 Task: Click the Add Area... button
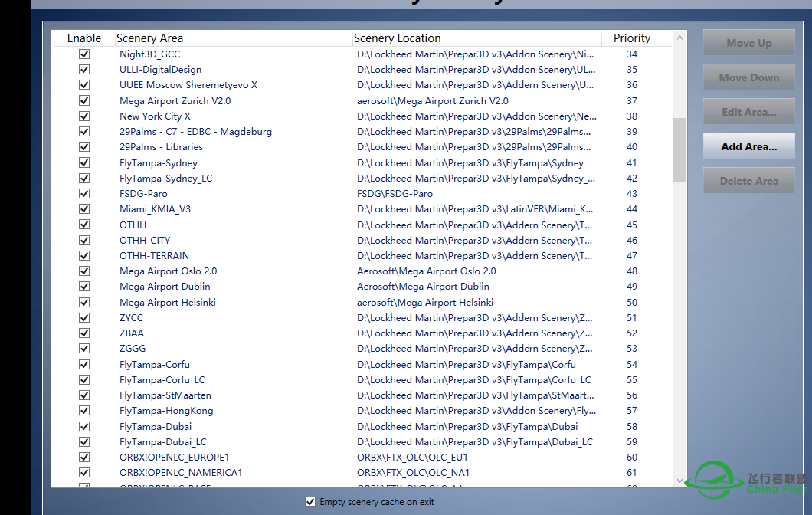748,146
